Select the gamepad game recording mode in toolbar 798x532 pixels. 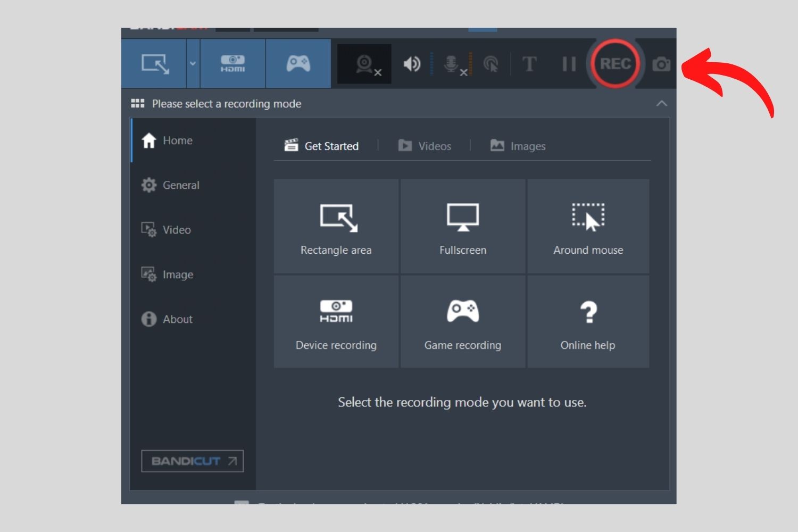(298, 64)
